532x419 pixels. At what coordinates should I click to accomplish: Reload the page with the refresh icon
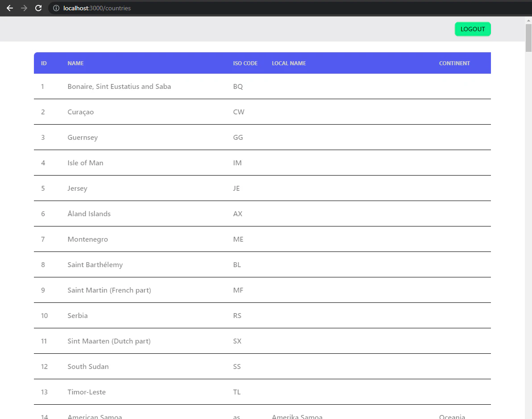[38, 8]
